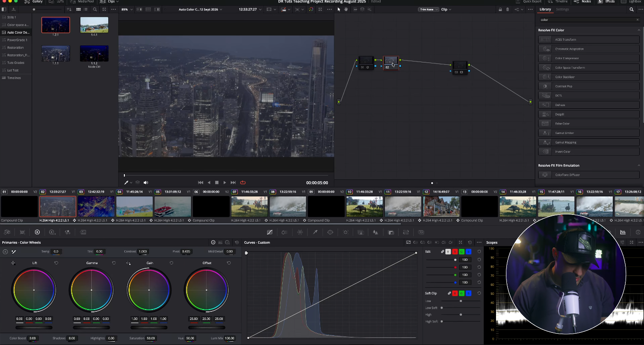The image size is (644, 345).
Task: Open the Clip node mode dropdown
Action: click(446, 9)
